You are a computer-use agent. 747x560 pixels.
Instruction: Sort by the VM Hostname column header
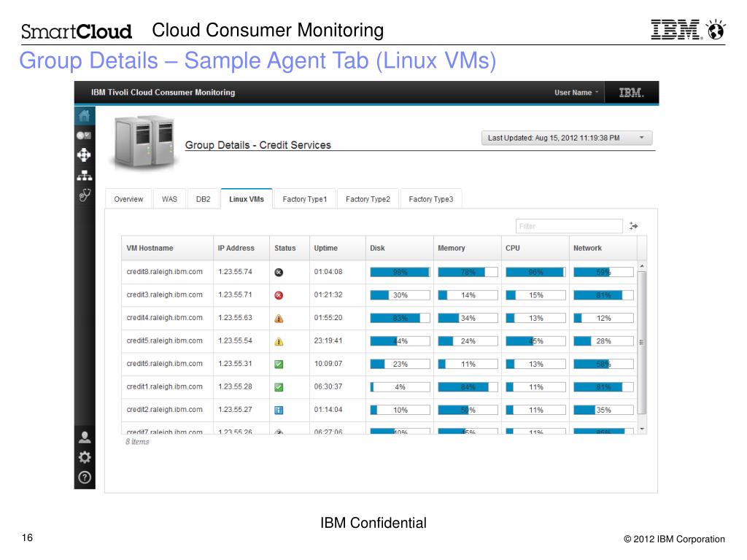click(x=167, y=248)
